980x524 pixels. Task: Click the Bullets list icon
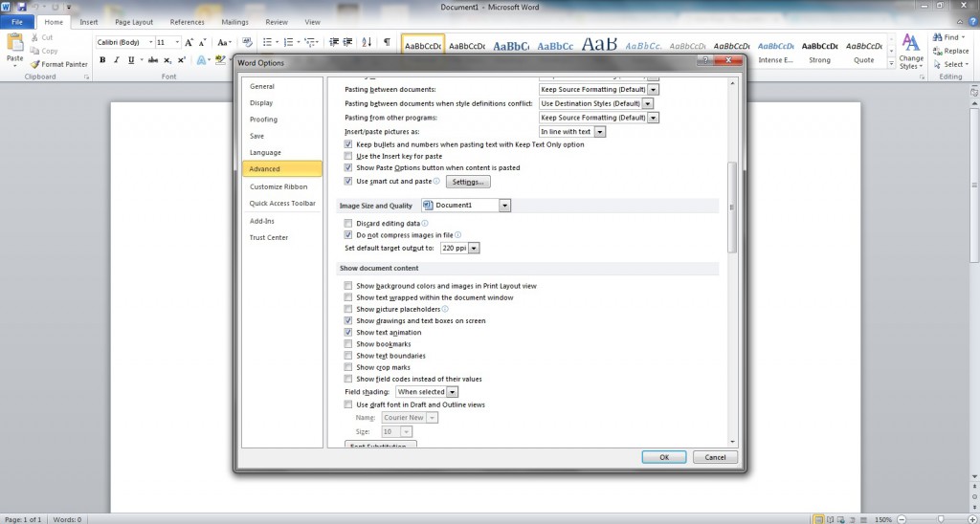267,42
